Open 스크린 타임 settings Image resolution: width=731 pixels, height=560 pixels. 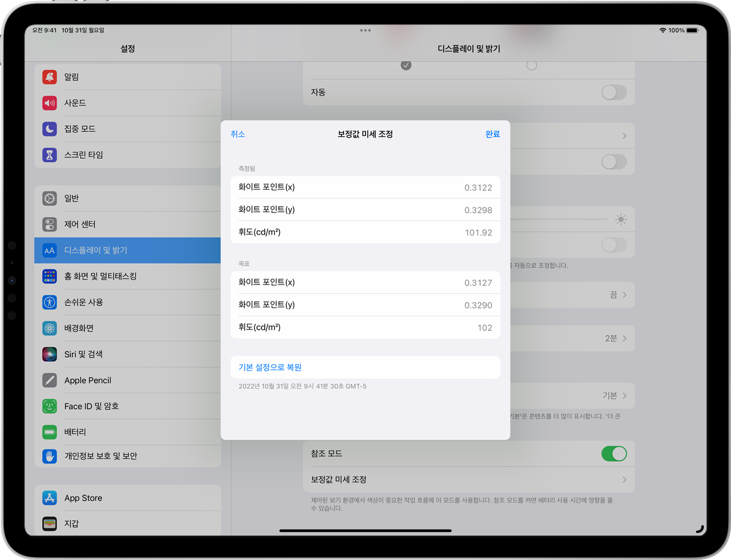pos(83,155)
